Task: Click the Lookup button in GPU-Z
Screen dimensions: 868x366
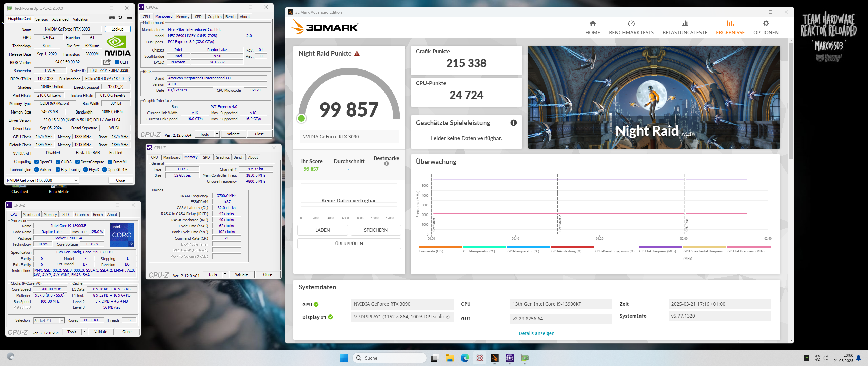Action: click(118, 29)
